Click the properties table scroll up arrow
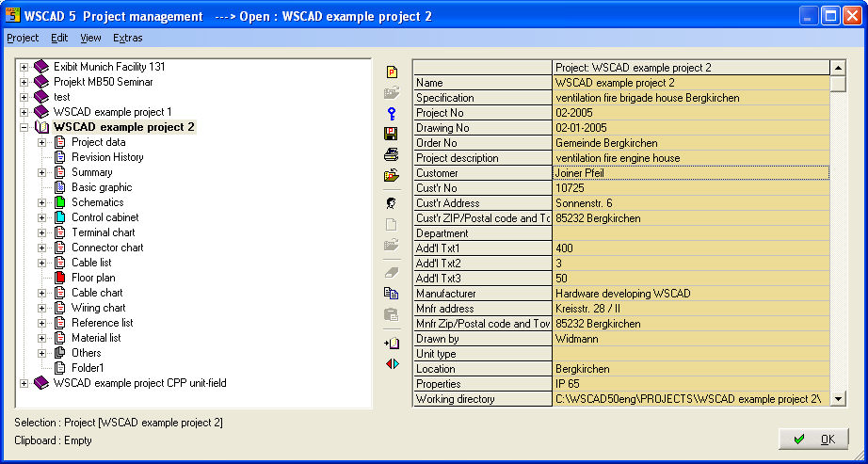 [838, 68]
